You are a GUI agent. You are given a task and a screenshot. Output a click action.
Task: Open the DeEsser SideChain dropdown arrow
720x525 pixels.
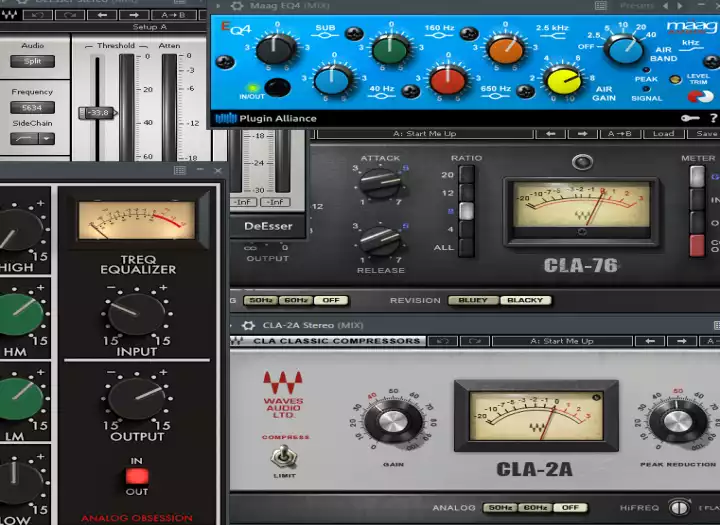coord(47,138)
